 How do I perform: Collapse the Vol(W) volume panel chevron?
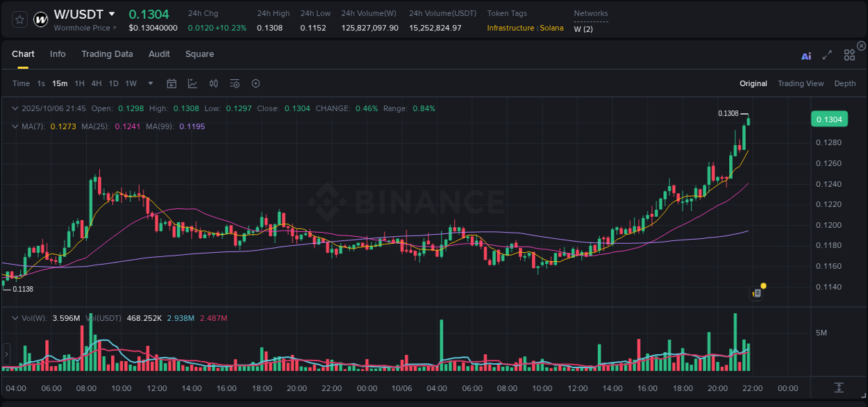[x=15, y=317]
